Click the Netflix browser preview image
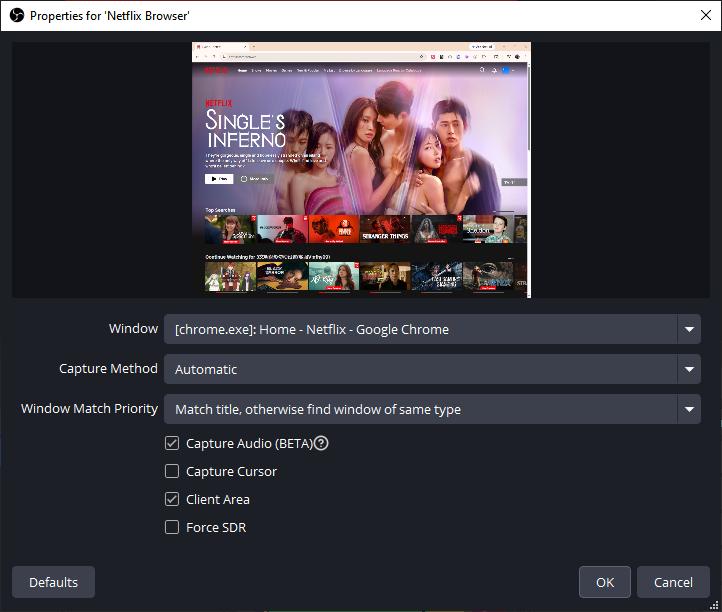Image resolution: width=722 pixels, height=612 pixels. (x=361, y=170)
